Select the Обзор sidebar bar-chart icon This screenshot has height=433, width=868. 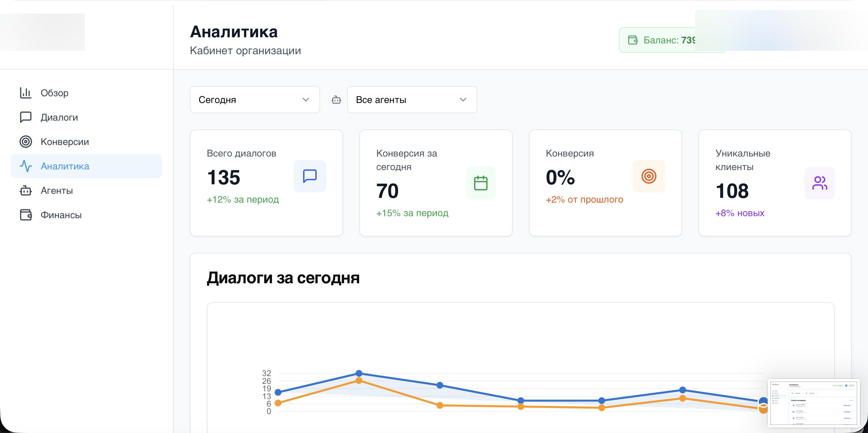[x=26, y=92]
